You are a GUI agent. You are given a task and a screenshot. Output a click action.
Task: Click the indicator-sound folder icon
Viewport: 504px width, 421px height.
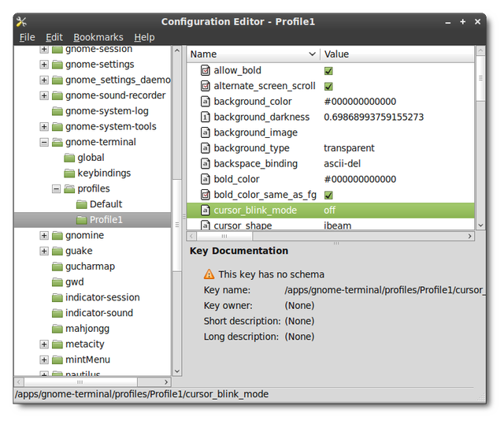[57, 313]
